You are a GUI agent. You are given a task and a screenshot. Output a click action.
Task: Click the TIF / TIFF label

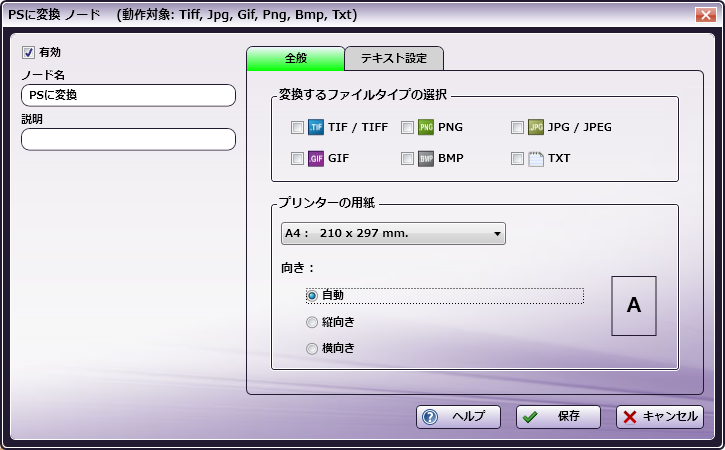click(358, 127)
